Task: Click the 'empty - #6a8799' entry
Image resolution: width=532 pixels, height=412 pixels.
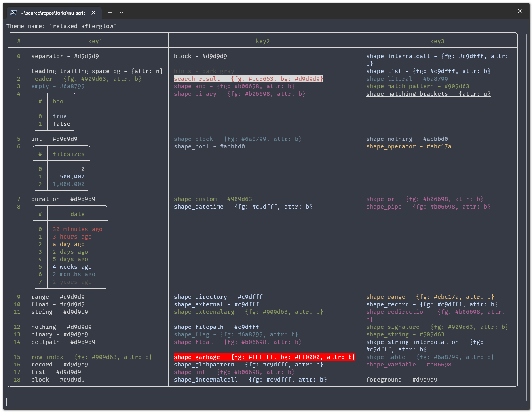Action: pyautogui.click(x=58, y=86)
